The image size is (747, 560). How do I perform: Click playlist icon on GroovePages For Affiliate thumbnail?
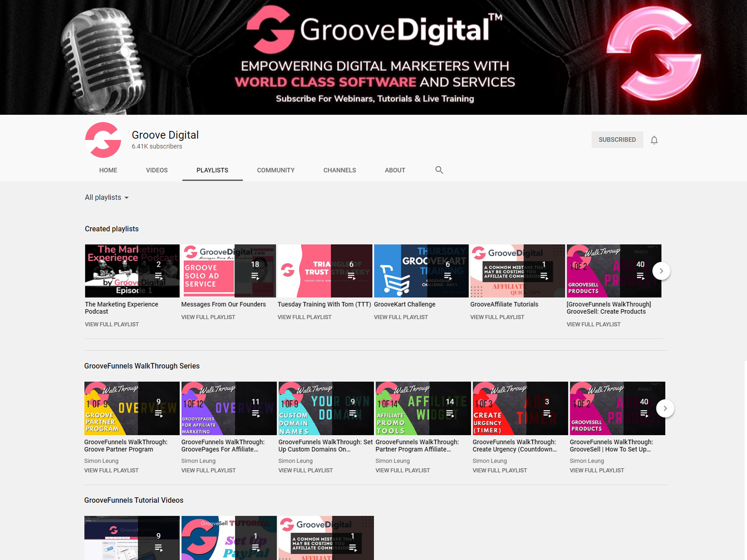pos(256,413)
